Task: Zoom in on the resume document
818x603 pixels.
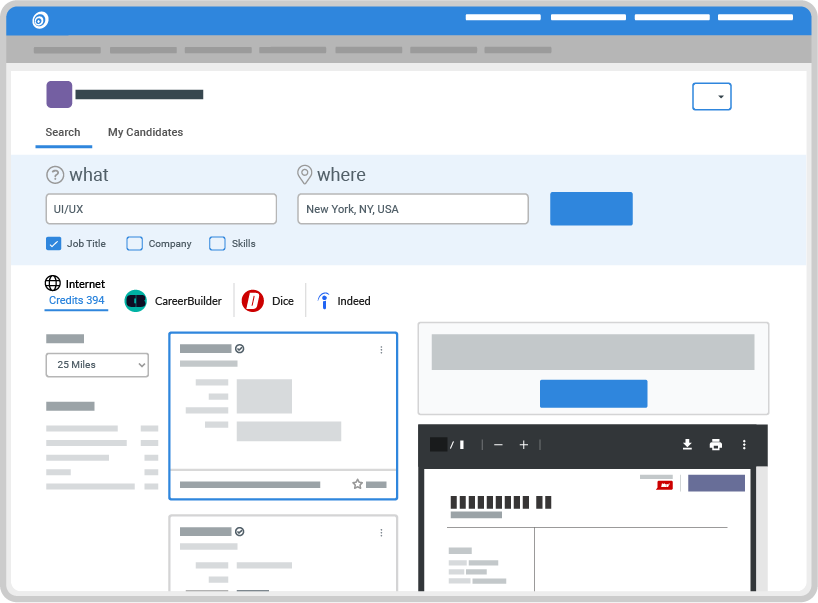Action: pos(523,445)
